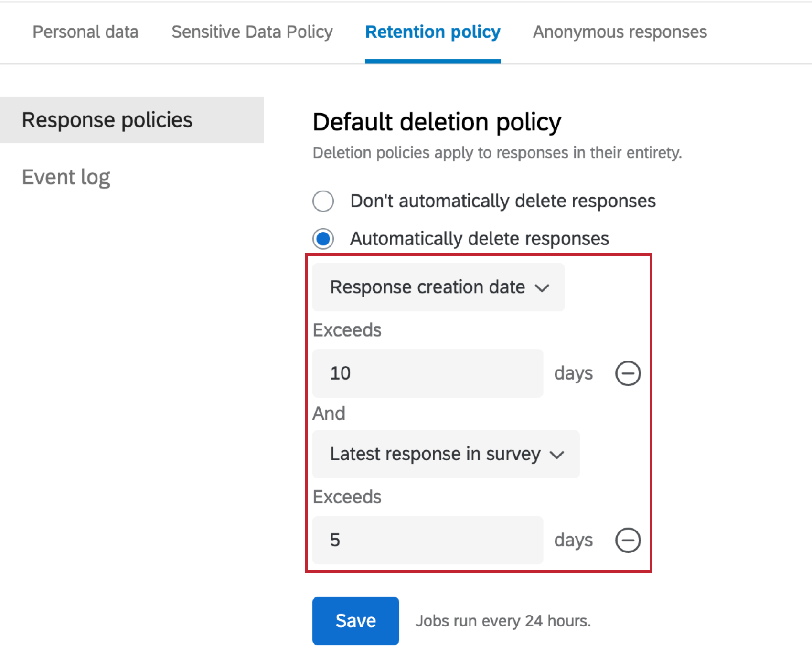Viewport: 812px width, 658px height.
Task: Edit the 5 days value field
Action: click(427, 540)
